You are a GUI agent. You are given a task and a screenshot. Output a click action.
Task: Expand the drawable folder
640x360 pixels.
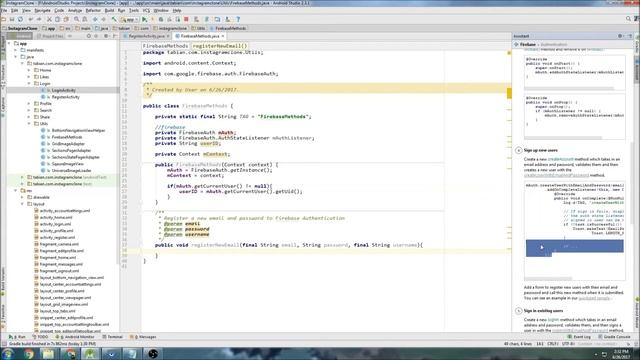[22, 197]
